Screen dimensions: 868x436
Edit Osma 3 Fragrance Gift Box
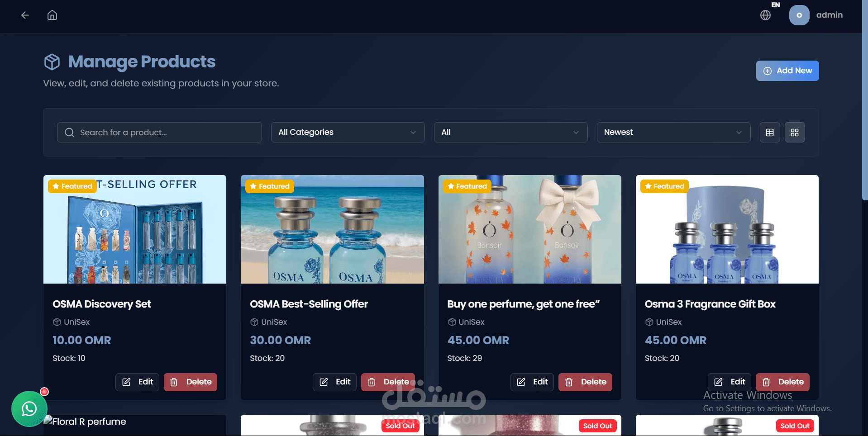point(730,382)
